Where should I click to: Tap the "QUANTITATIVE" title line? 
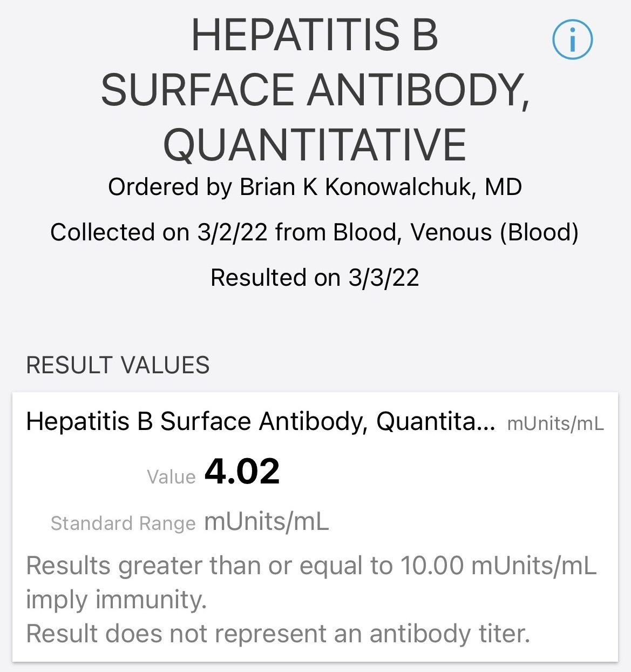click(x=315, y=145)
